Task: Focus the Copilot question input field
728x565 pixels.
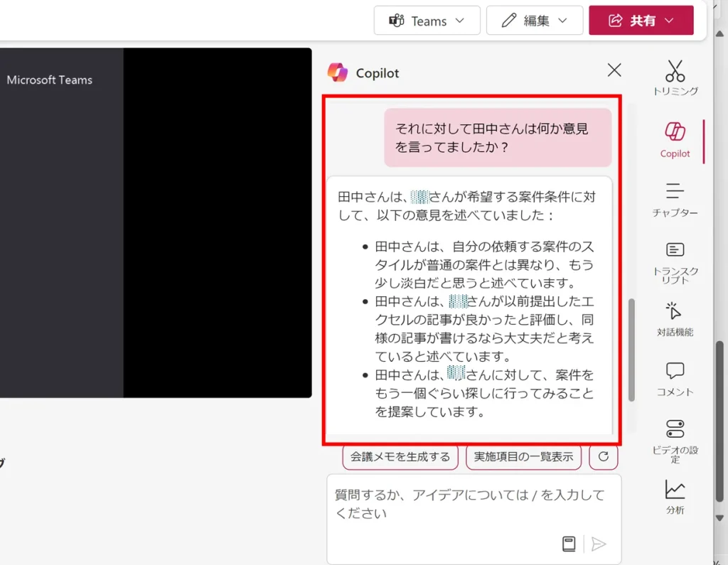Action: pyautogui.click(x=469, y=503)
